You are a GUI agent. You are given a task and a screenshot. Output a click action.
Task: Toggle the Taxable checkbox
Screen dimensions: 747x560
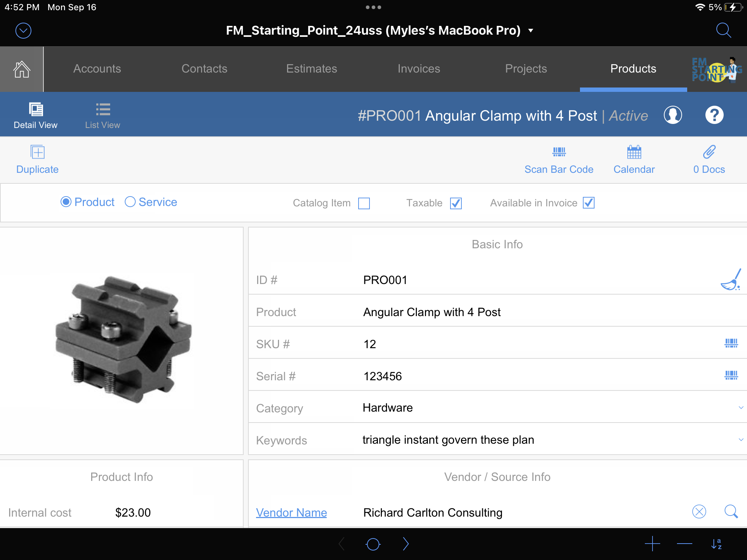point(456,203)
